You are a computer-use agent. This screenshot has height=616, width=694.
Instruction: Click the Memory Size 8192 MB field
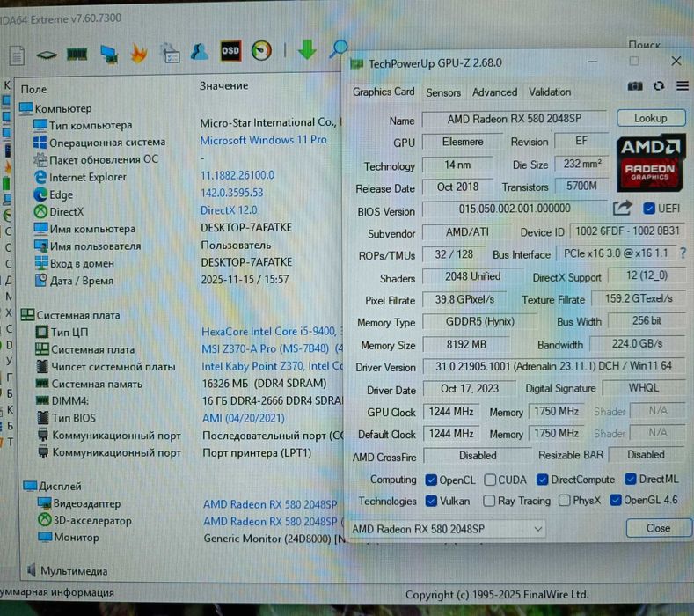(x=465, y=345)
